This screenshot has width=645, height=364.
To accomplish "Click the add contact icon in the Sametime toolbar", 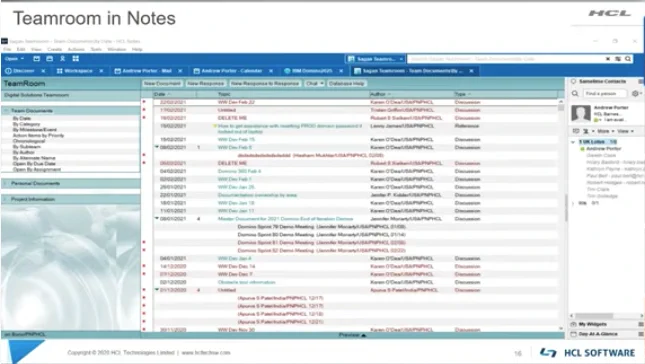I will point(586,131).
